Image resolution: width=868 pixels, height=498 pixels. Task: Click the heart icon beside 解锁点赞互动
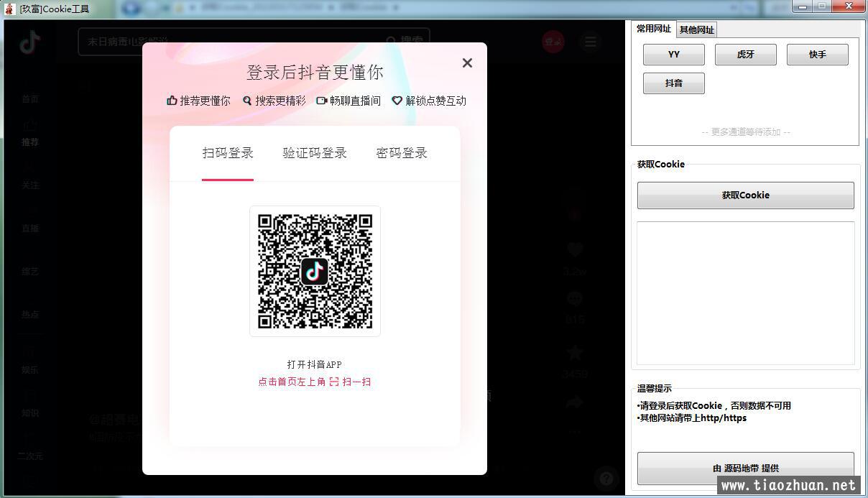pyautogui.click(x=397, y=101)
